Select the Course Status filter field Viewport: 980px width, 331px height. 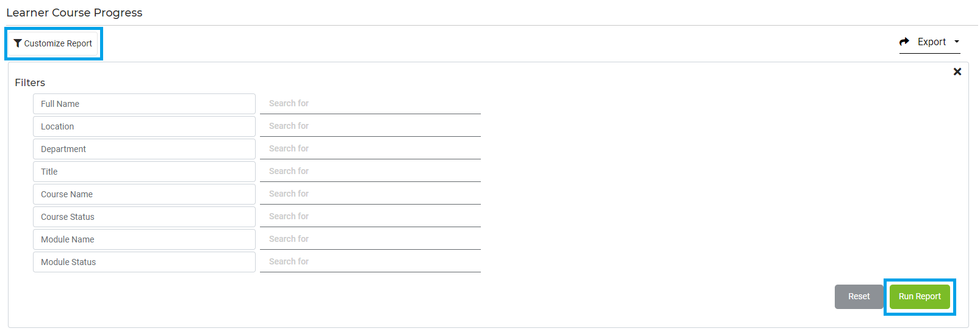[144, 217]
